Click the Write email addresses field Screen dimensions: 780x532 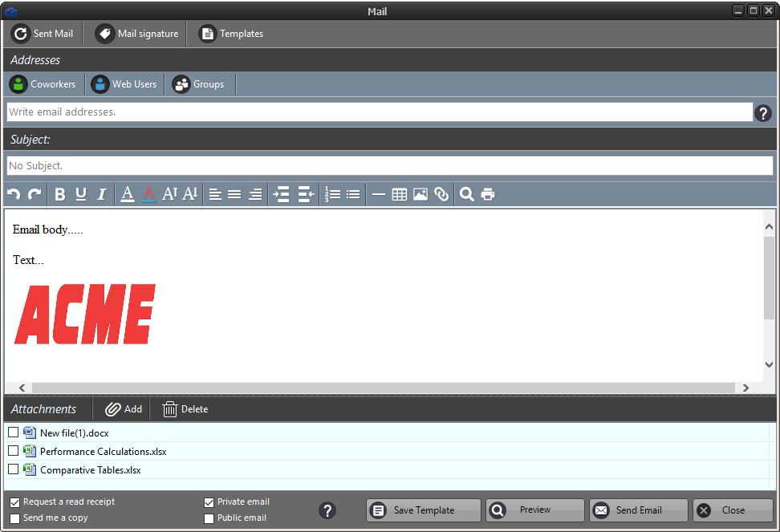pyautogui.click(x=380, y=112)
